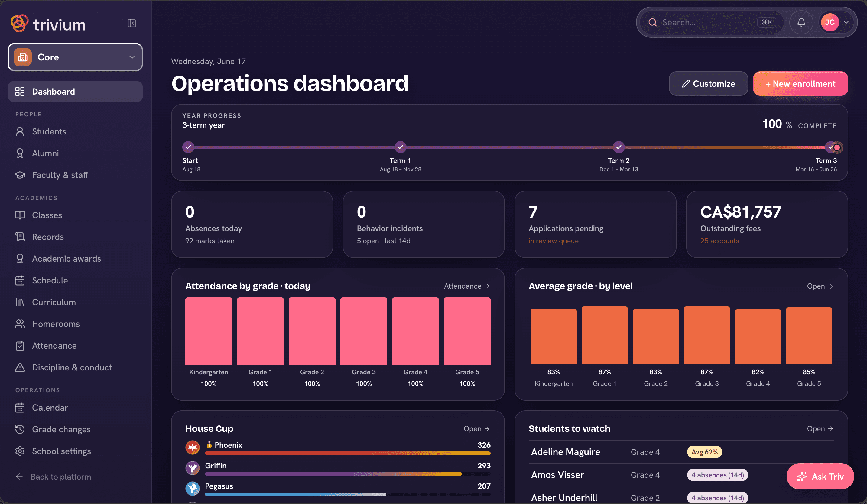This screenshot has width=867, height=504.
Task: Click the Pegasus points progress bar
Action: click(347, 494)
